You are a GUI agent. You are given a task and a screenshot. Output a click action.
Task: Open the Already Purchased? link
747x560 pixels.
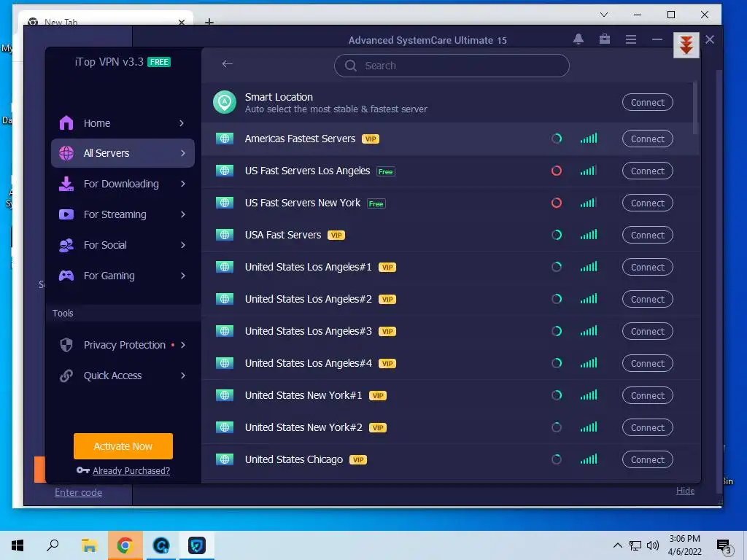pyautogui.click(x=131, y=470)
